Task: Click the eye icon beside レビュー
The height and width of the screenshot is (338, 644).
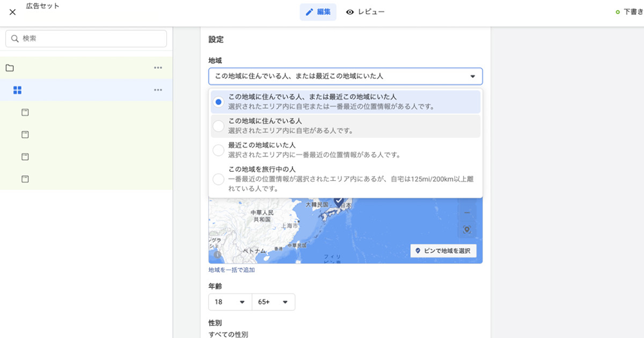Action: pos(350,12)
